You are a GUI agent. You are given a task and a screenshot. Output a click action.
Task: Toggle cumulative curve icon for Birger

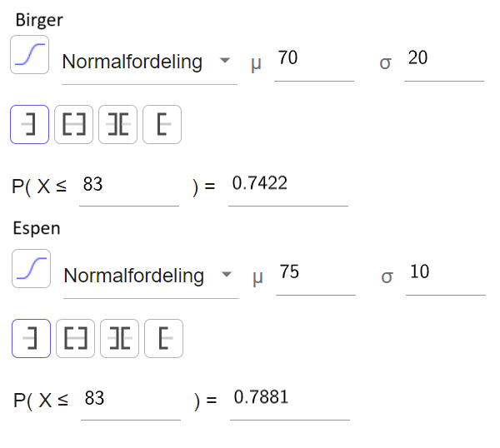click(x=29, y=54)
